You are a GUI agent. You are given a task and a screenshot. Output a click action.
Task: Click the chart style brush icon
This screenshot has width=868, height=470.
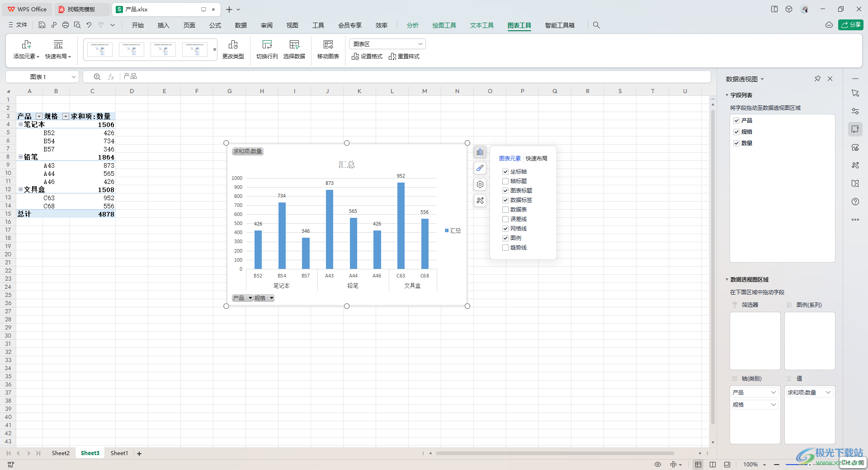[480, 168]
